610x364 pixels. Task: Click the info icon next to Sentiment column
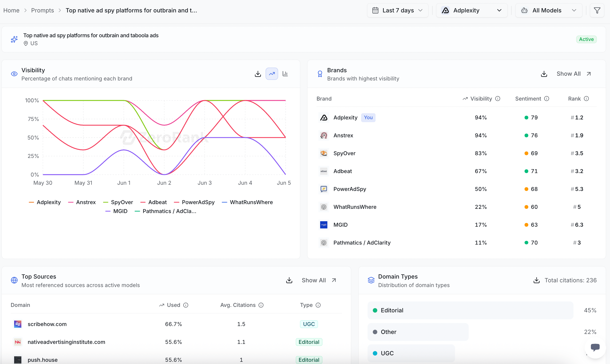pos(547,99)
